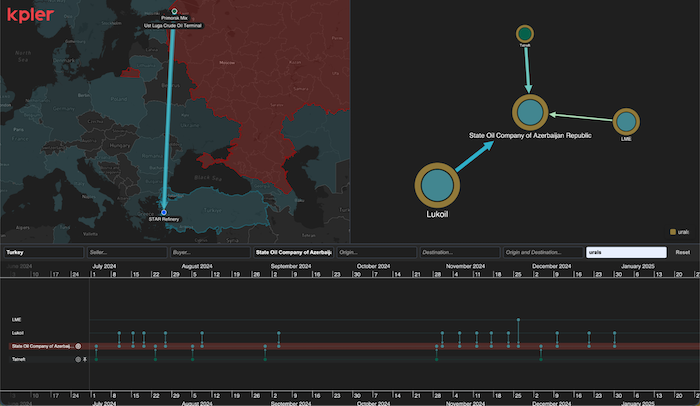700x406 pixels.
Task: Focus the Origin and Destination filter field
Action: [x=543, y=252]
